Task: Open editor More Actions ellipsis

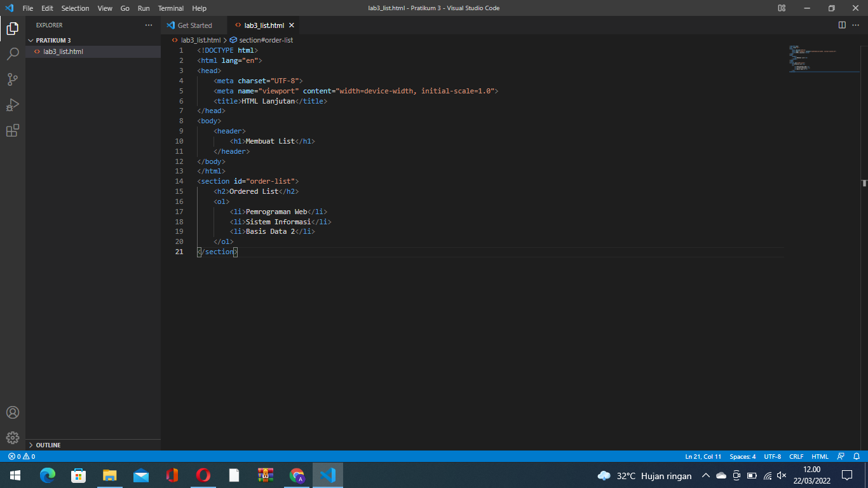Action: point(856,25)
